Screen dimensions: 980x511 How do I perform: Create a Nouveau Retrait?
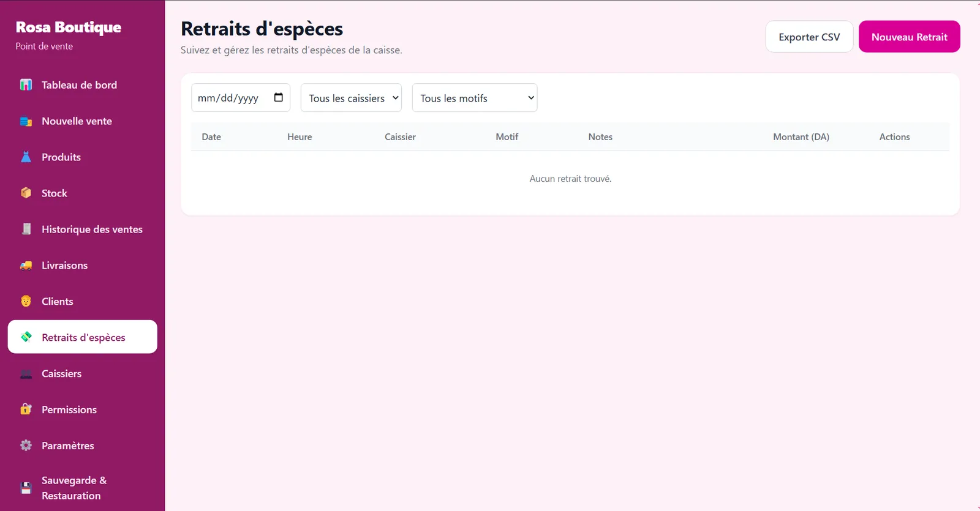pyautogui.click(x=910, y=37)
